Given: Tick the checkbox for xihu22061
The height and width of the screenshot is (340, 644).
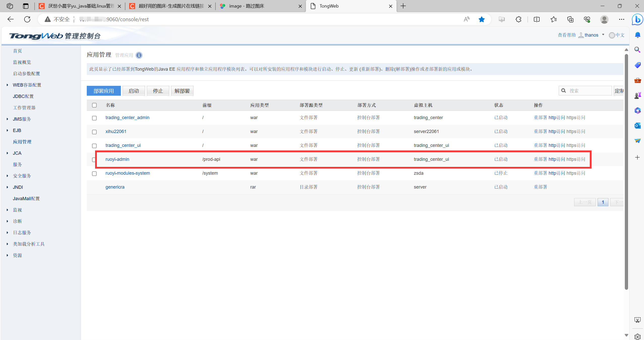Looking at the screenshot, I should click(94, 132).
